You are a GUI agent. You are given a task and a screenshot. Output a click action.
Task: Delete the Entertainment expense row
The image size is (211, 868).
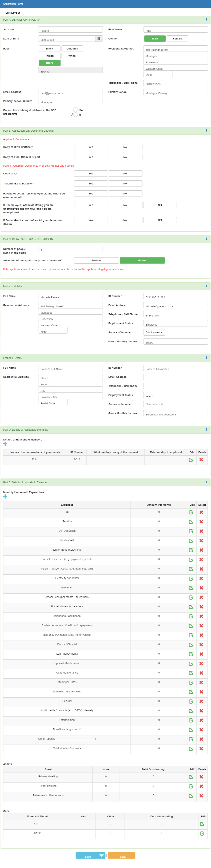tap(201, 720)
